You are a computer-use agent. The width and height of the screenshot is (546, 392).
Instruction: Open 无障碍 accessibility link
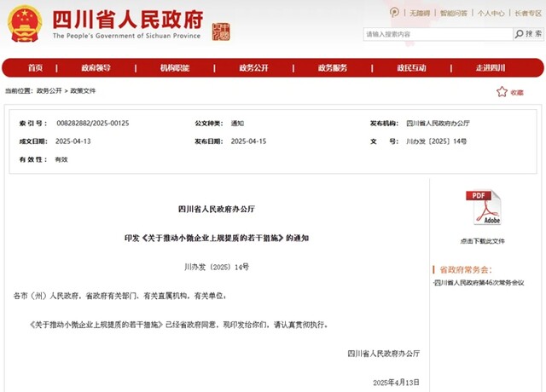tap(420, 14)
